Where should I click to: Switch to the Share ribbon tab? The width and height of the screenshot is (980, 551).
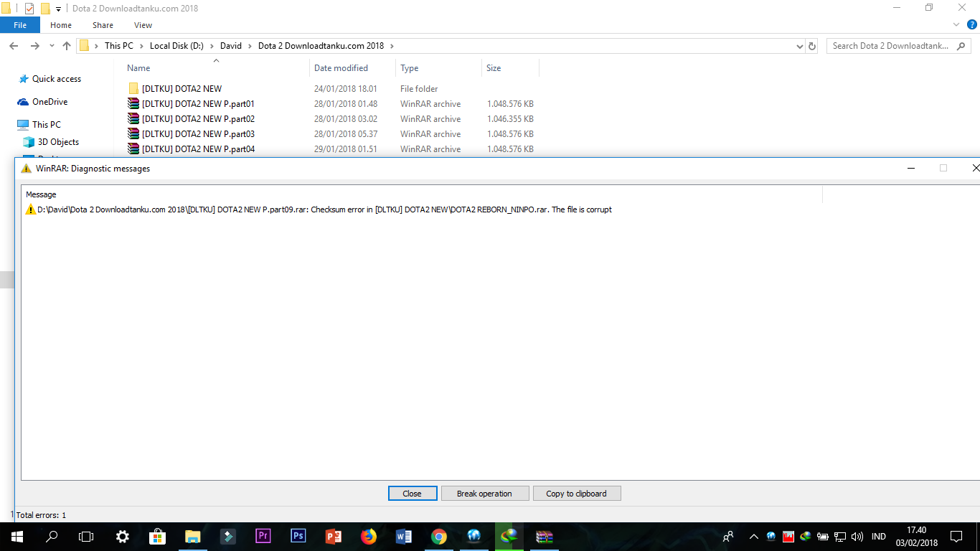point(103,25)
